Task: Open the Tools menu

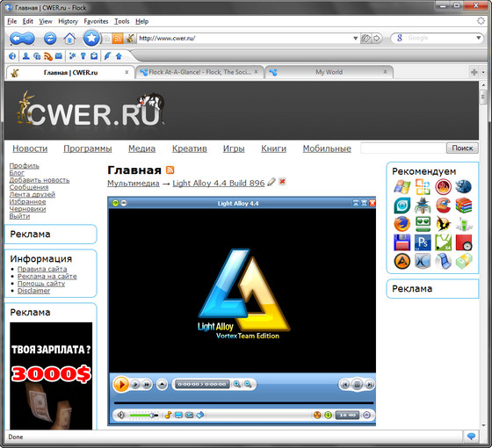Action: [122, 21]
